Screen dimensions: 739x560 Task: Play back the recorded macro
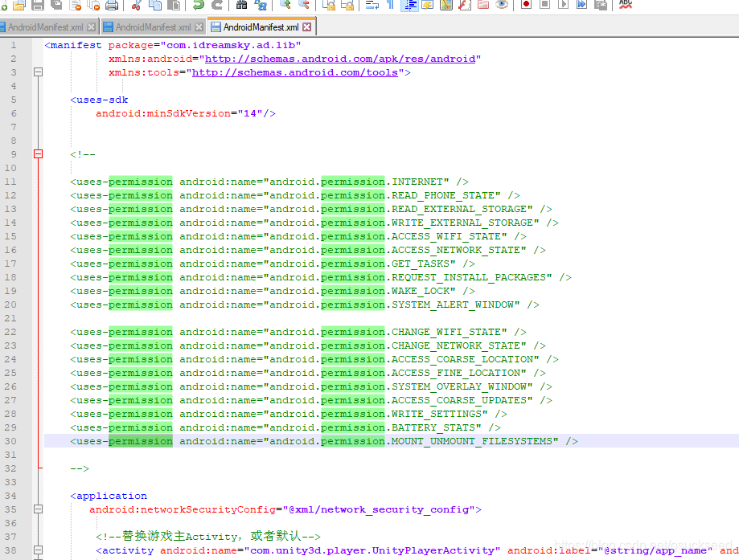(x=563, y=5)
